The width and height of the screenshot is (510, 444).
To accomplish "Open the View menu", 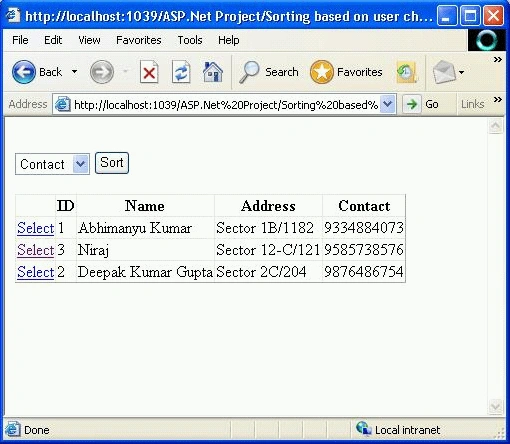I will tap(89, 40).
